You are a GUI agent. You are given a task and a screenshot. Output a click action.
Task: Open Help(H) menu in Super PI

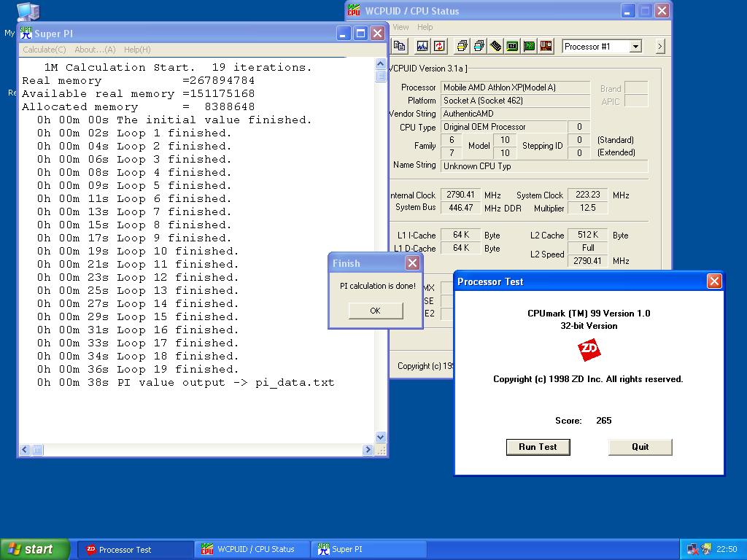click(x=137, y=50)
